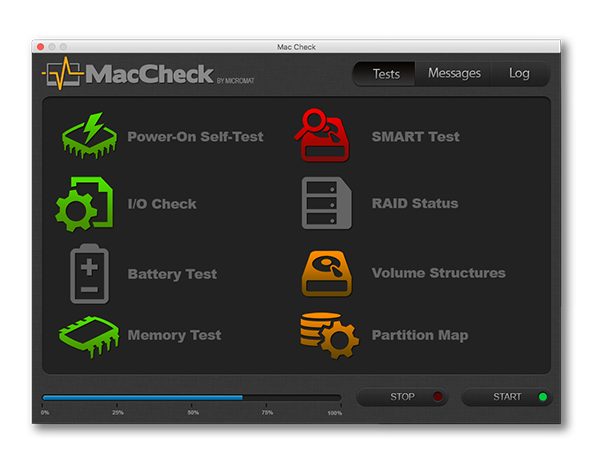Click the "Battery Test" label

tap(172, 274)
